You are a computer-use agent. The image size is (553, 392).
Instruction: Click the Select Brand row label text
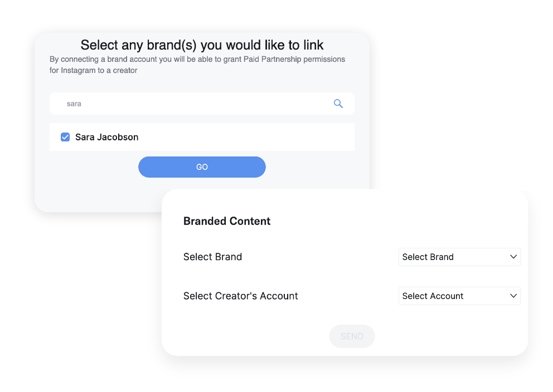[212, 257]
